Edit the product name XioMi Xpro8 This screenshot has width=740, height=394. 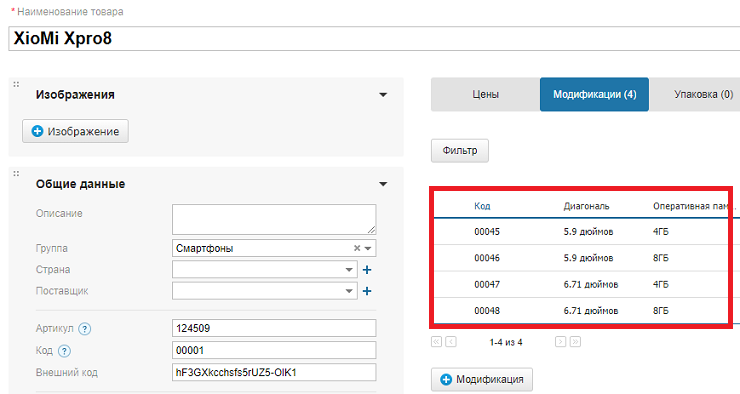[x=374, y=39]
